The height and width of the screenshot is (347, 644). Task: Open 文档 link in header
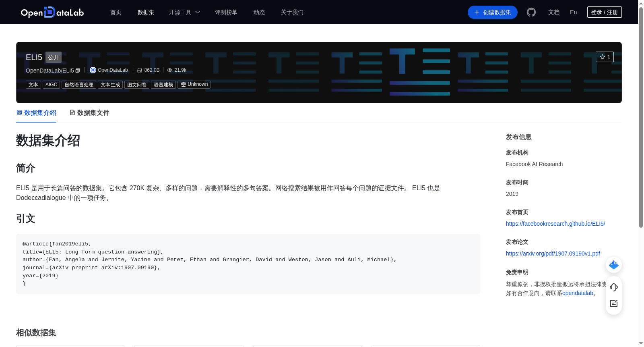[x=554, y=12]
